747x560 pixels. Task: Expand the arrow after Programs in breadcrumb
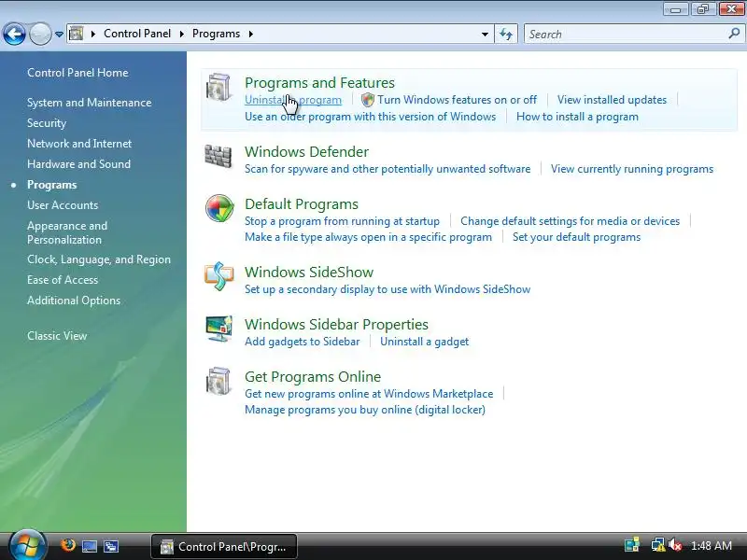click(x=250, y=34)
